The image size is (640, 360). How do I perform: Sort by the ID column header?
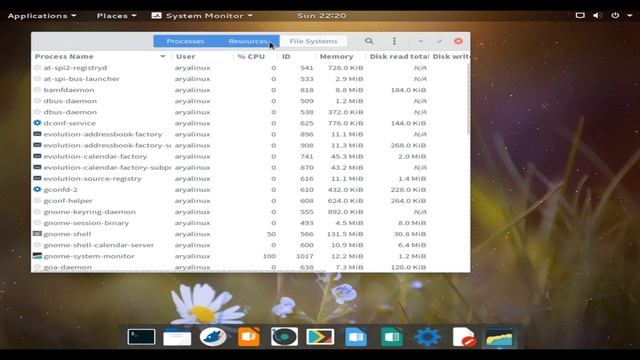click(x=297, y=56)
